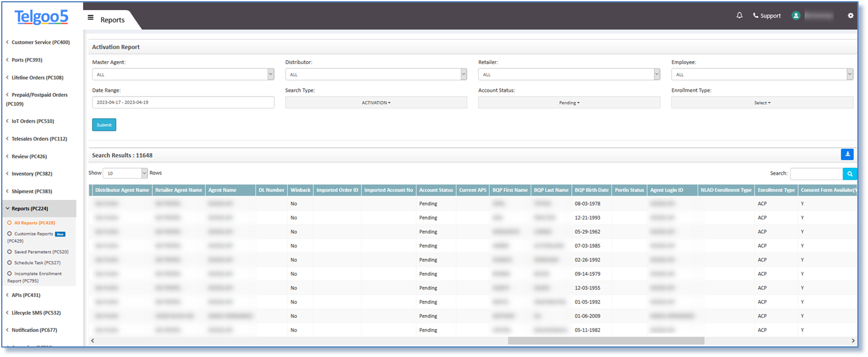The image size is (868, 357).
Task: Click the Search Results : 11648 text
Action: [x=122, y=155]
